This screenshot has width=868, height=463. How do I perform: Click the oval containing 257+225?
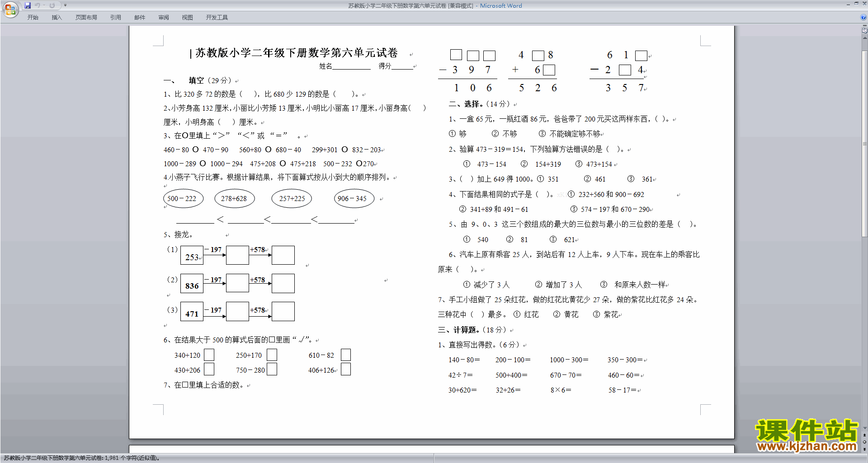[292, 199]
